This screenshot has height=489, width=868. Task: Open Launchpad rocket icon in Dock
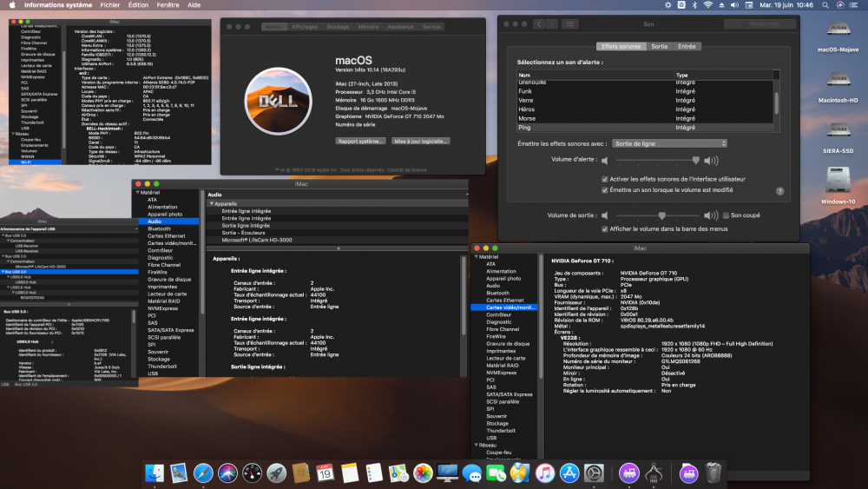tap(276, 473)
